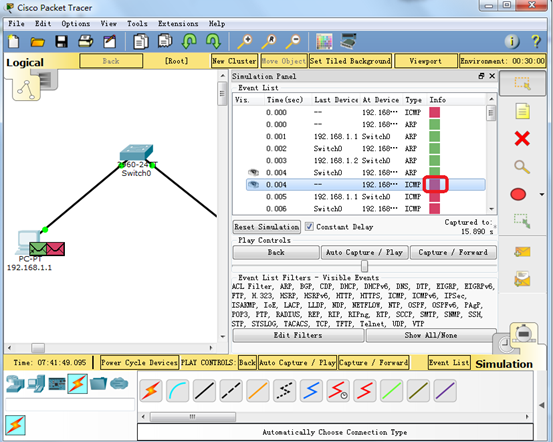Click the Switch0 device in the workspace
This screenshot has height=442, width=553.
[x=136, y=153]
